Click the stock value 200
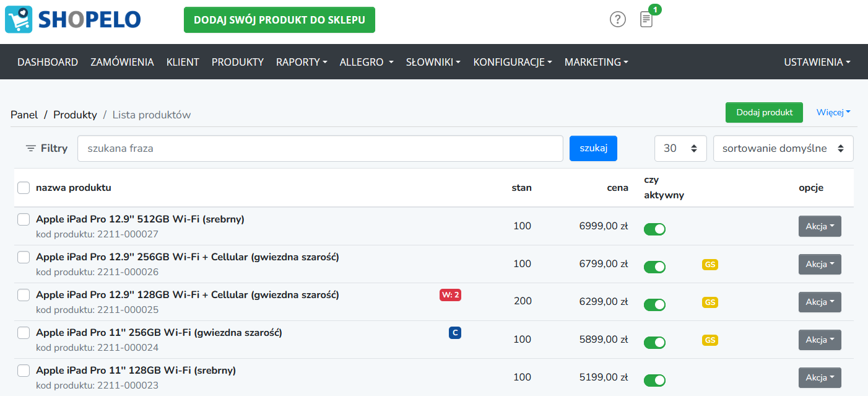Image resolution: width=868 pixels, height=396 pixels. [x=523, y=302]
